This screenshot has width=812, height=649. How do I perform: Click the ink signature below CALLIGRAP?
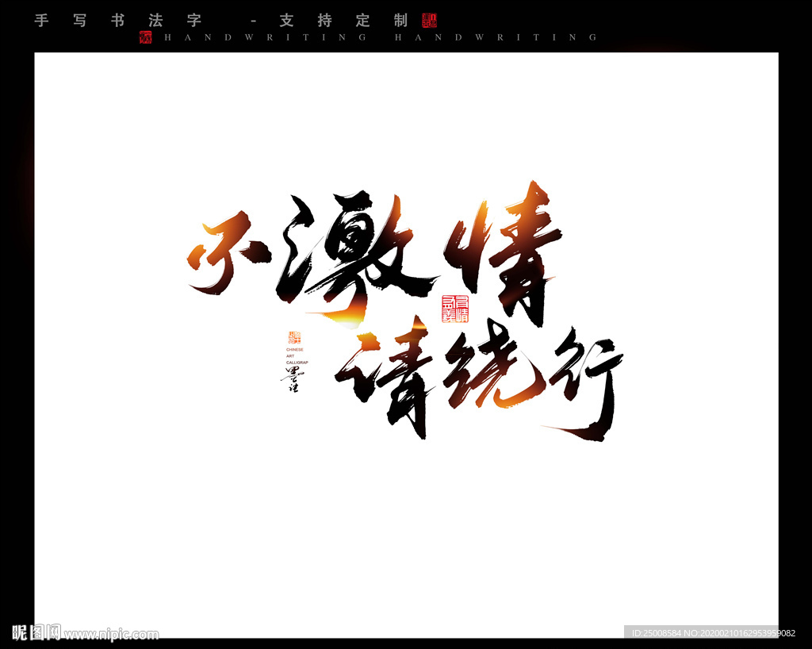(x=292, y=379)
